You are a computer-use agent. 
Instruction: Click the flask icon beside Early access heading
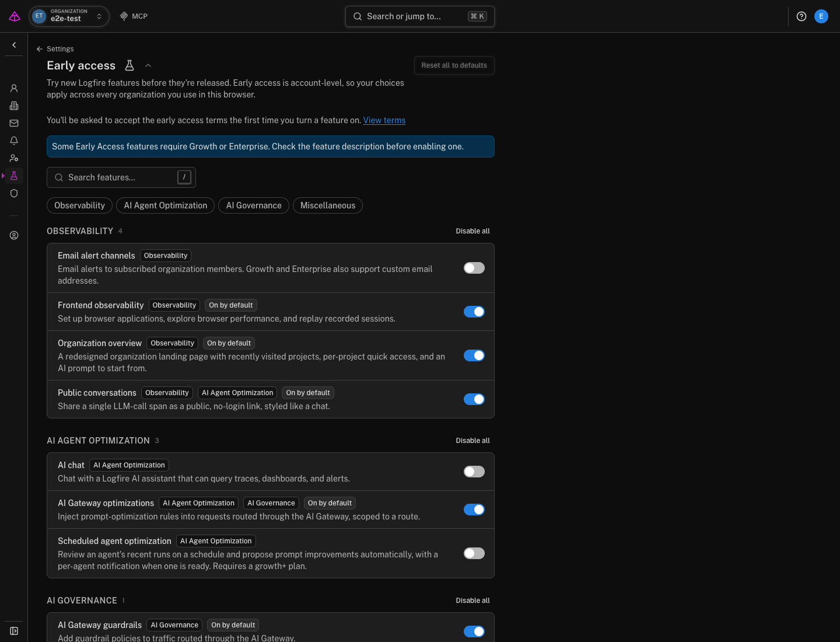pyautogui.click(x=129, y=65)
